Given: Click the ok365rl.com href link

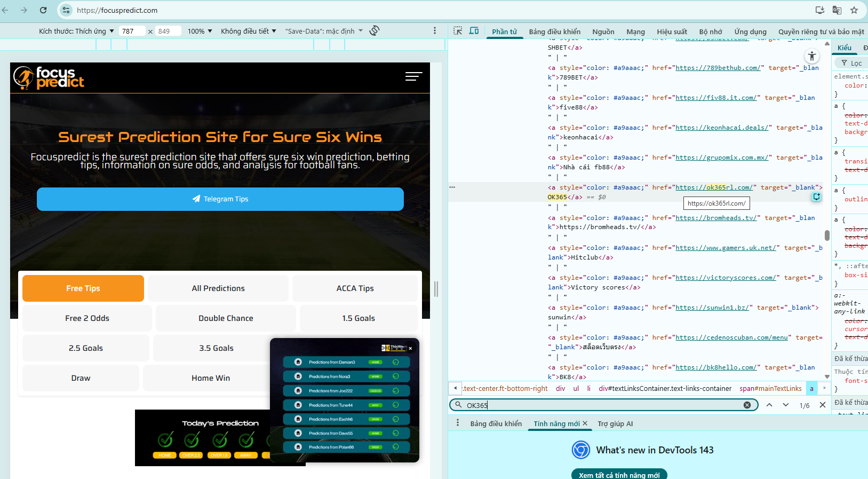Looking at the screenshot, I should pyautogui.click(x=714, y=187).
